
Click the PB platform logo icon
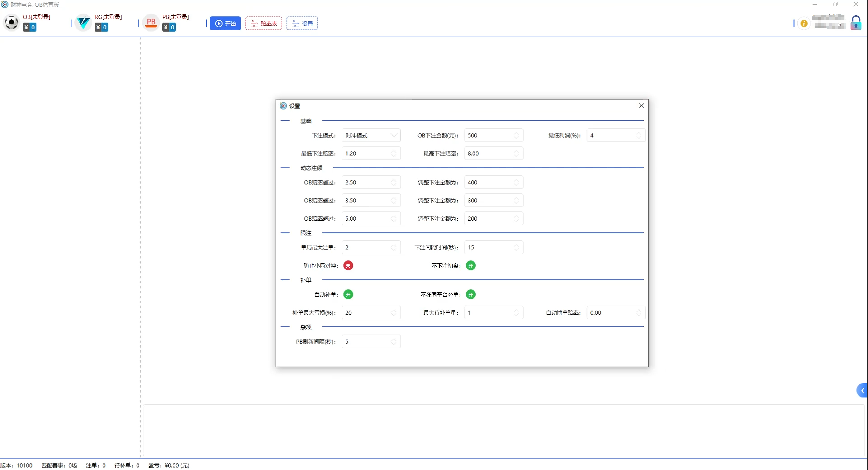coord(151,23)
